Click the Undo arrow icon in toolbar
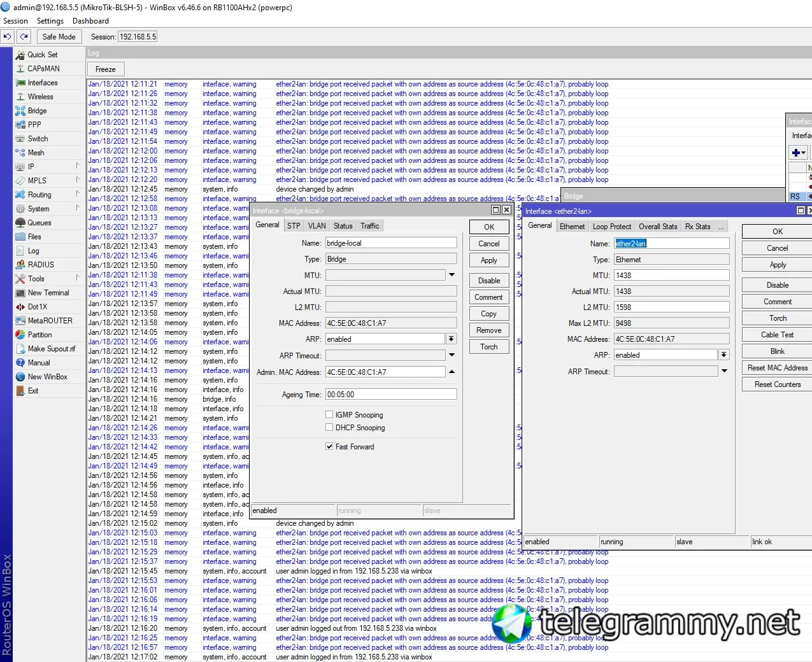This screenshot has width=812, height=662. 7,37
